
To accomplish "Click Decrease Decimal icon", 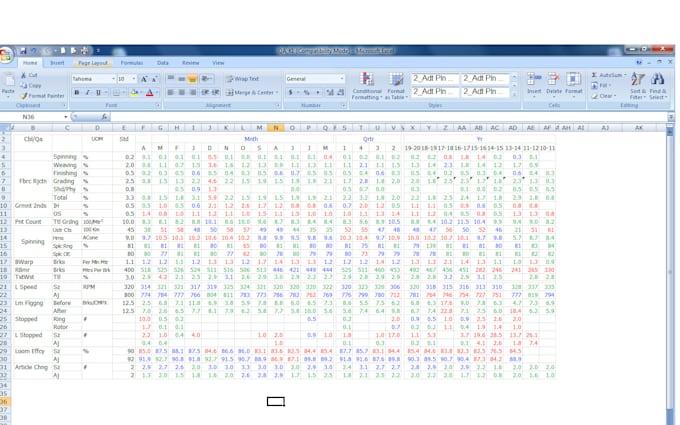I will (x=341, y=92).
